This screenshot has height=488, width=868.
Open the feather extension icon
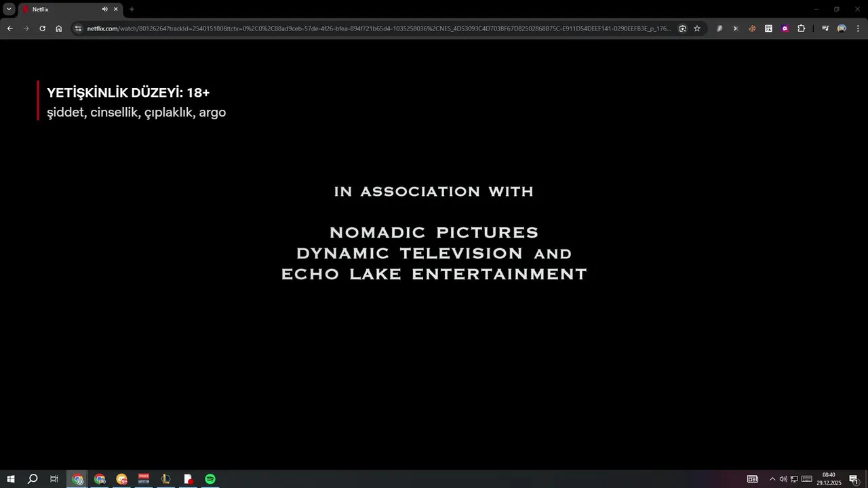[719, 28]
